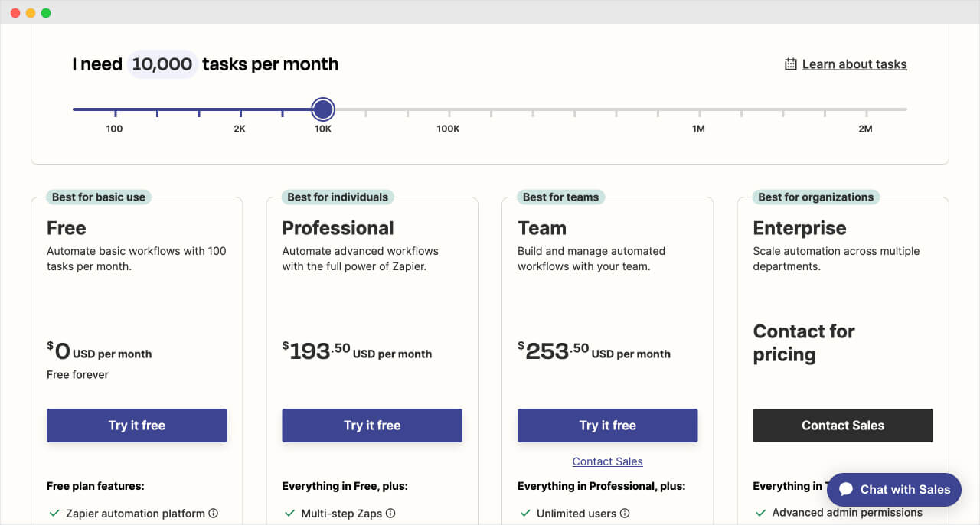Image resolution: width=980 pixels, height=525 pixels.
Task: Click the checkmark beside Multi-step Zaps
Action: tap(289, 514)
